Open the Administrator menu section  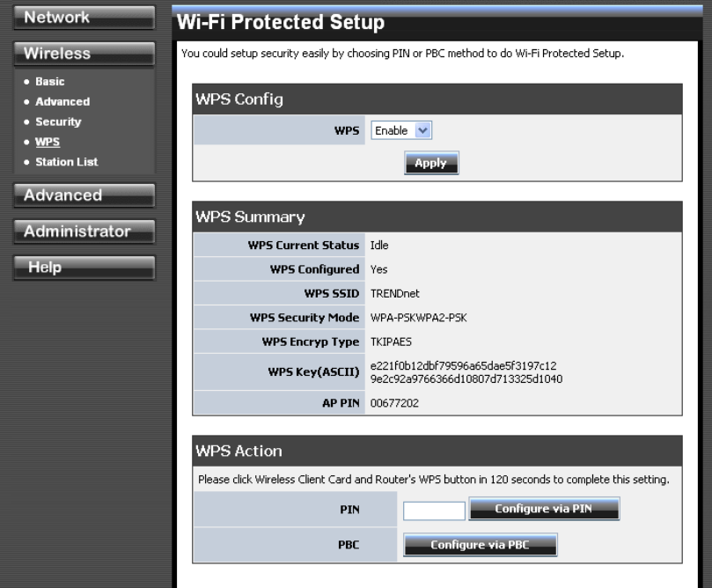[x=84, y=232]
